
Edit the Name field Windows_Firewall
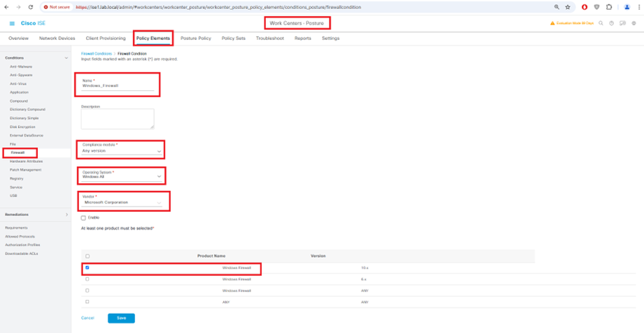pyautogui.click(x=118, y=86)
